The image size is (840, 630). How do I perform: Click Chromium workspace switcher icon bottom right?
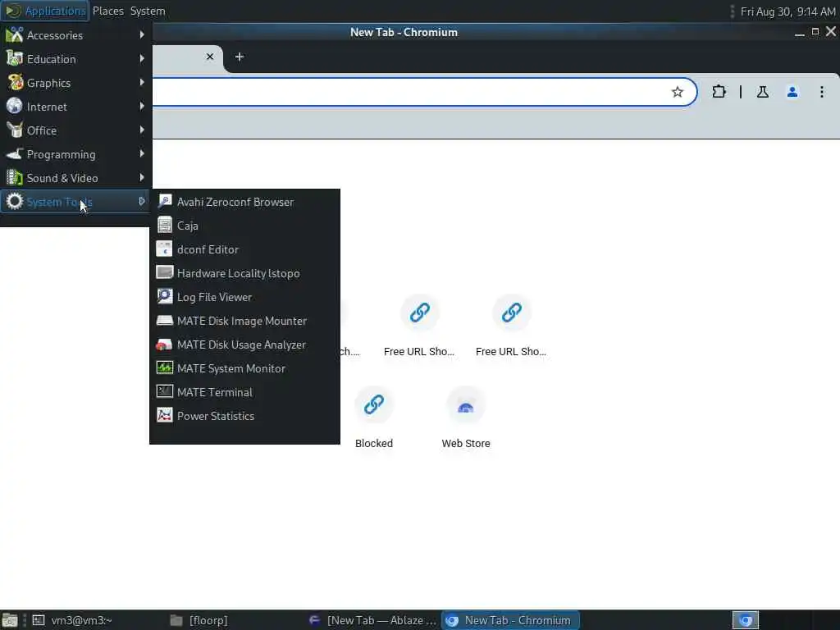[746, 620]
